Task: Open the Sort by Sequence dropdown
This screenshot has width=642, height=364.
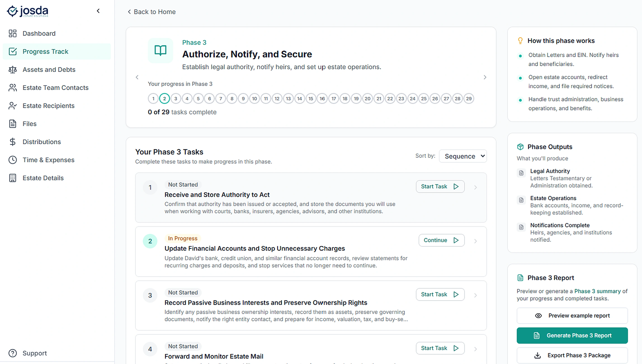Action: (463, 156)
